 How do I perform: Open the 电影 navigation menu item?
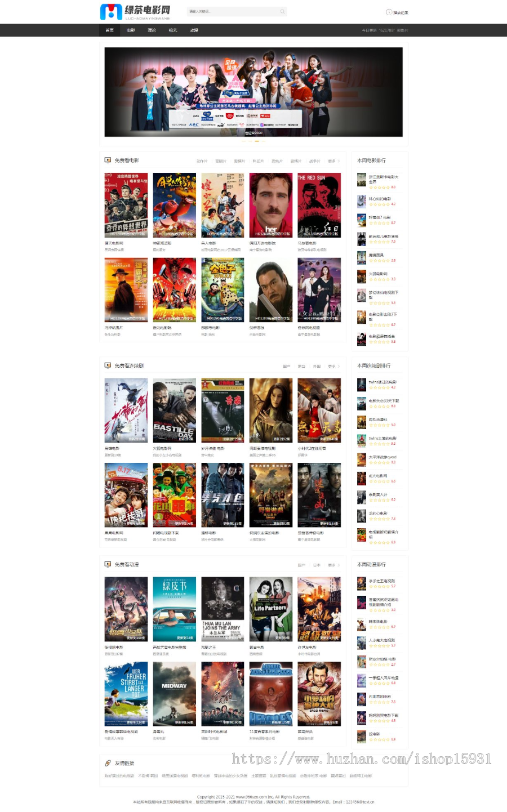click(131, 30)
